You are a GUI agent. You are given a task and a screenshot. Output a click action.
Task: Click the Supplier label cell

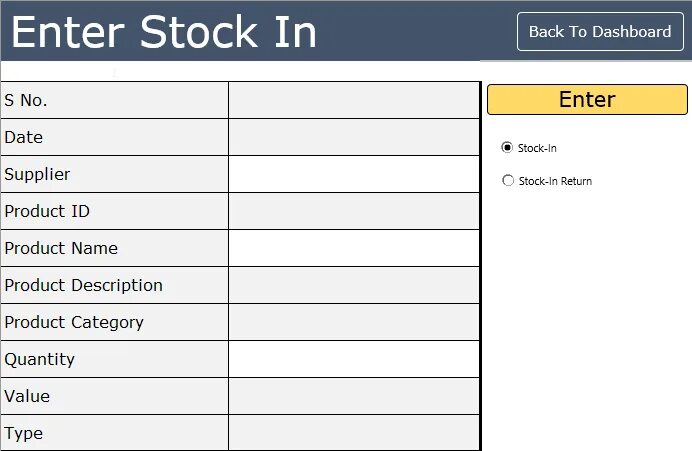click(x=114, y=174)
